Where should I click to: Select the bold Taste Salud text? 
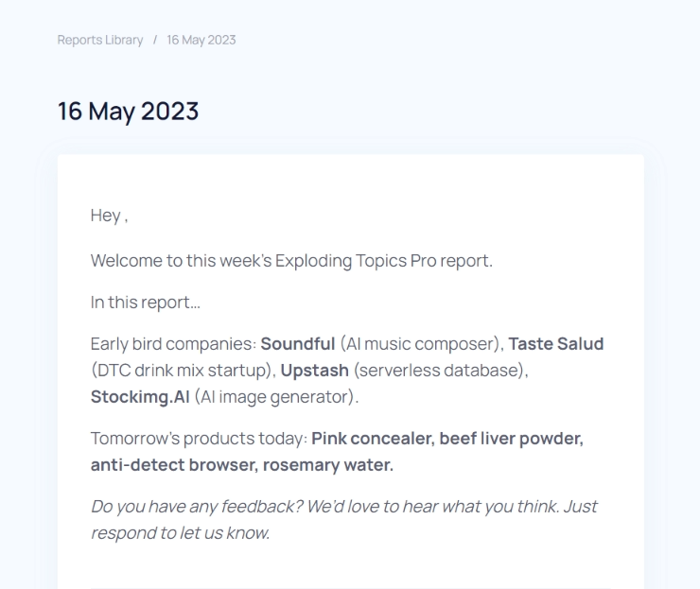pos(556,344)
